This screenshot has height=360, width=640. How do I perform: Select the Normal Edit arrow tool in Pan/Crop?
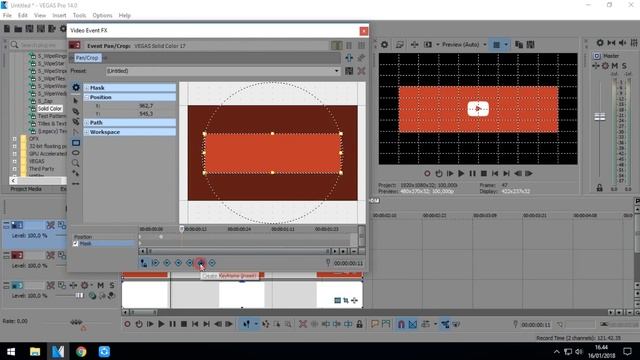coord(76,100)
